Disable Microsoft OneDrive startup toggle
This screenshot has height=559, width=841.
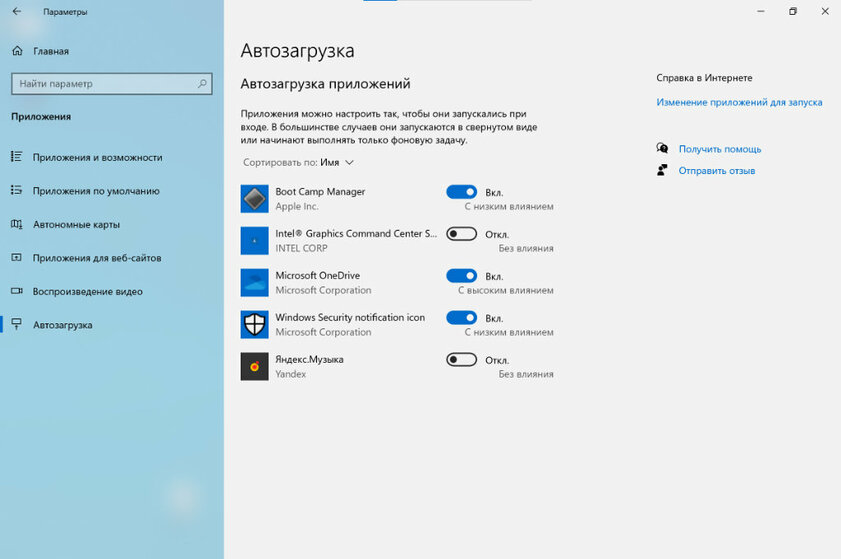tap(461, 276)
